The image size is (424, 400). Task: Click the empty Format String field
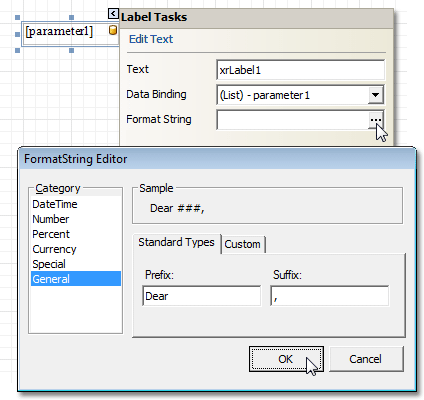293,120
